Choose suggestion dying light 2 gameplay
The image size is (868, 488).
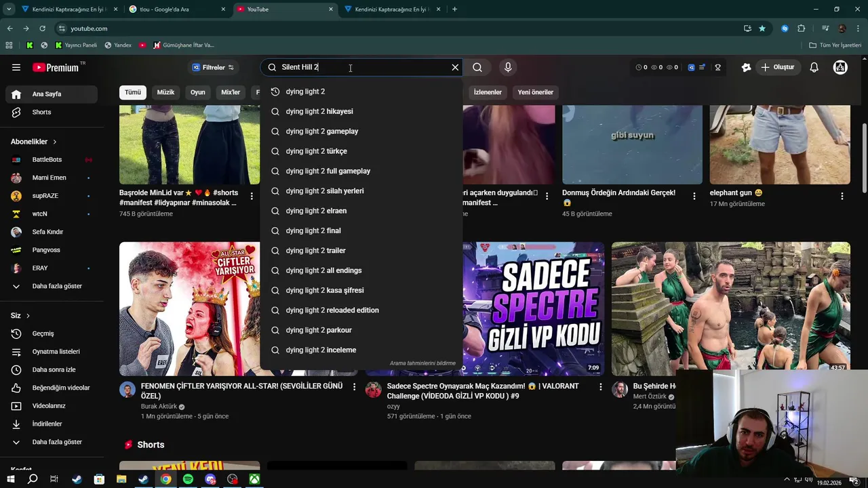(x=361, y=131)
